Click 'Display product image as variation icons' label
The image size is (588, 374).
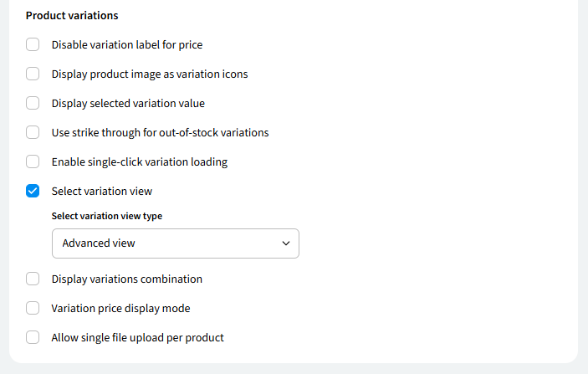point(150,74)
